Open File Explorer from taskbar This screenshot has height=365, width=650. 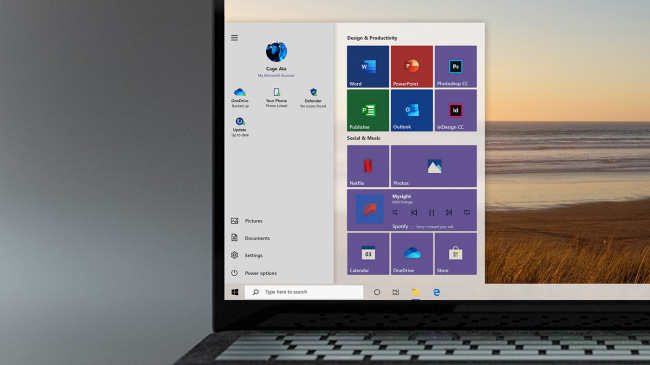[x=415, y=292]
